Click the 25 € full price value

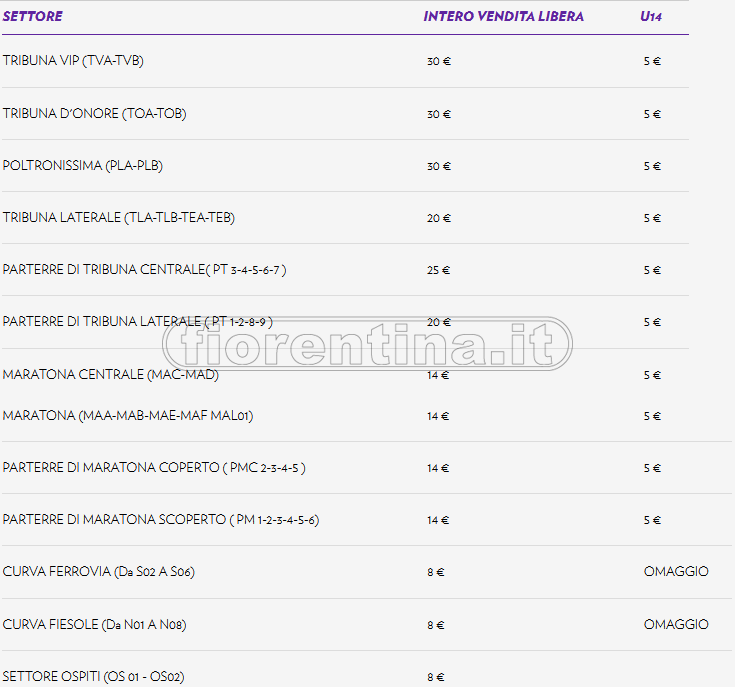pos(438,270)
